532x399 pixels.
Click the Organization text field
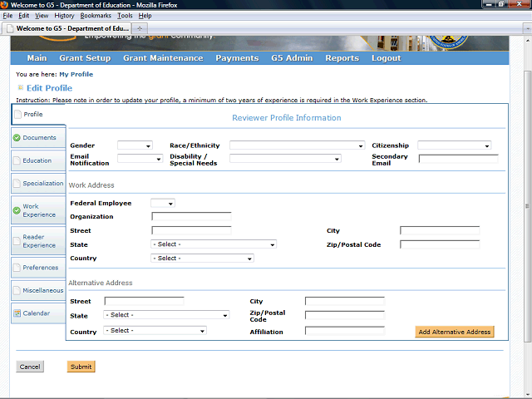tap(191, 217)
